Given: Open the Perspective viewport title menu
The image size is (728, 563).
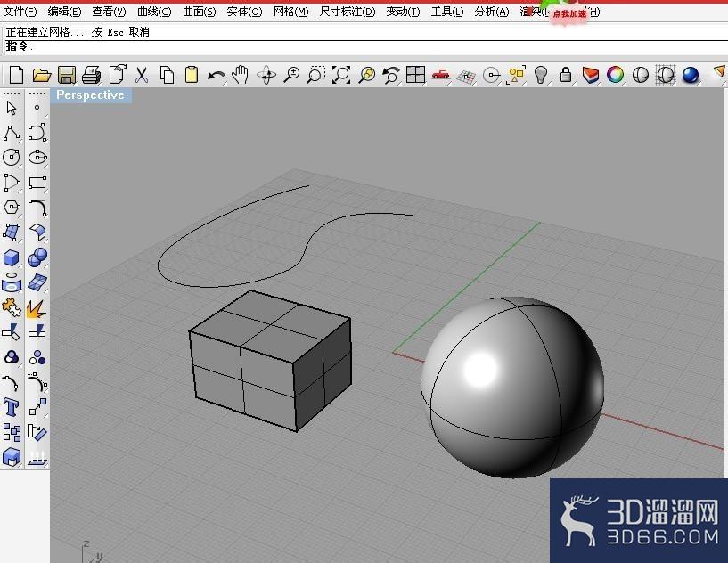Looking at the screenshot, I should (91, 95).
